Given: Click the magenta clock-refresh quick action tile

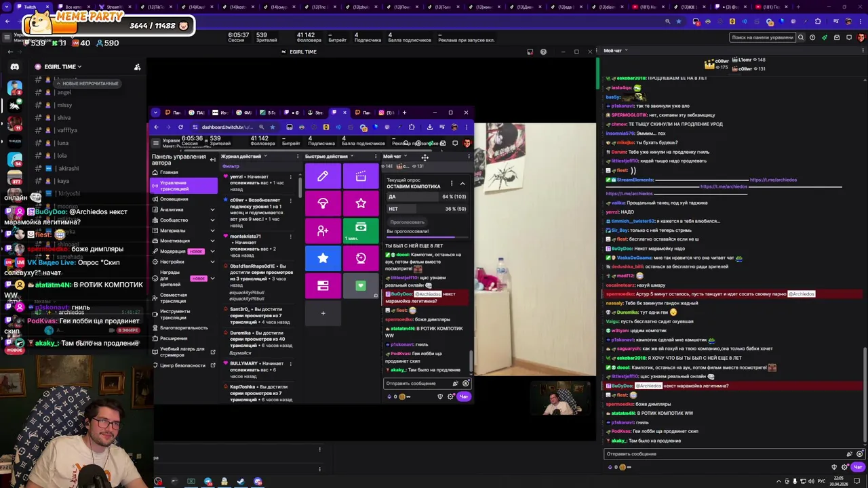Looking at the screenshot, I should point(361,258).
